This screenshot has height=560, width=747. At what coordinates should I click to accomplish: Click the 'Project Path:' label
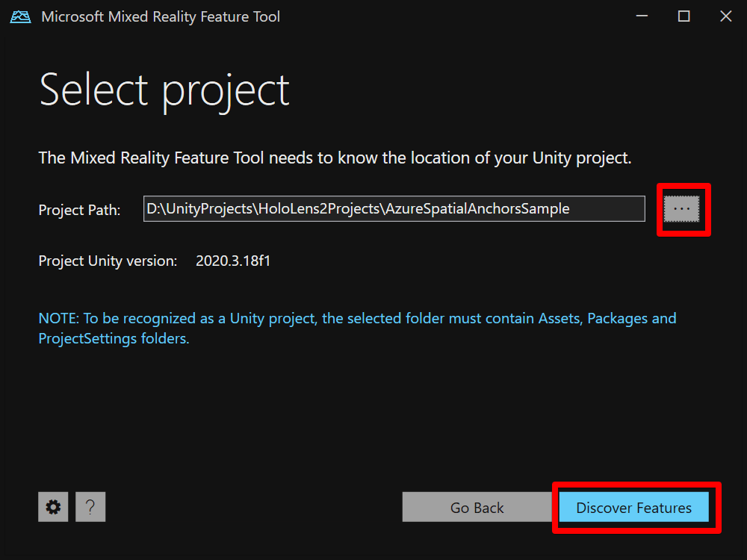pyautogui.click(x=80, y=210)
